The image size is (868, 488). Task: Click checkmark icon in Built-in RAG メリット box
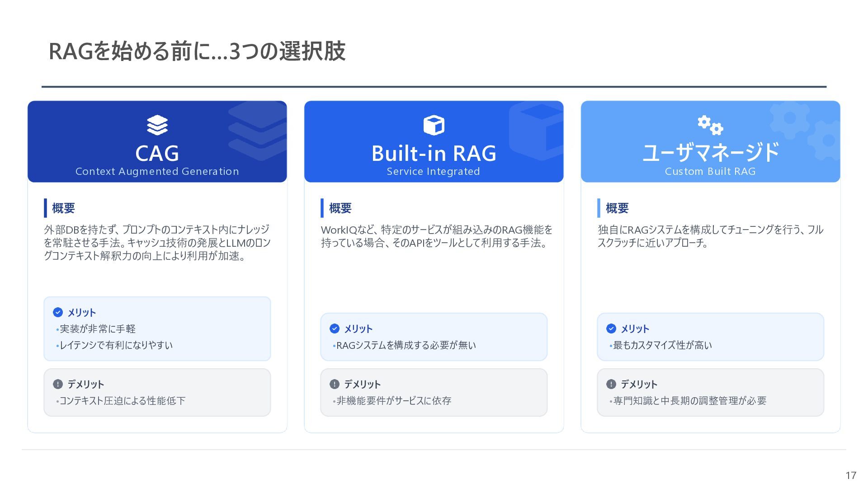point(335,328)
